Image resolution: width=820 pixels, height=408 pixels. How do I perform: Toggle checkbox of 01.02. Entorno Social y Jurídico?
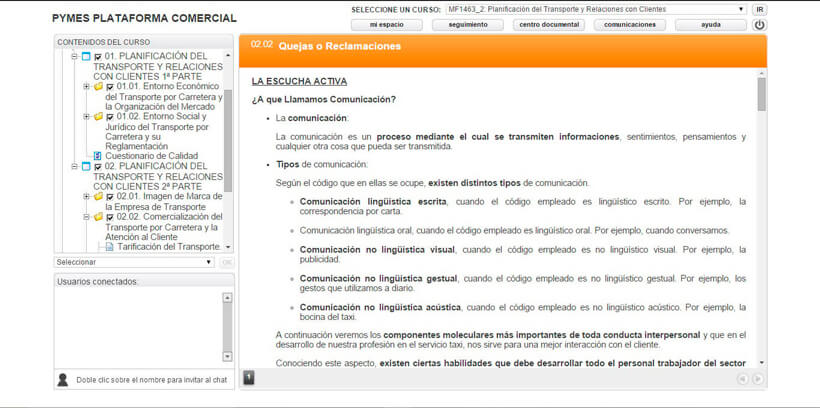110,117
